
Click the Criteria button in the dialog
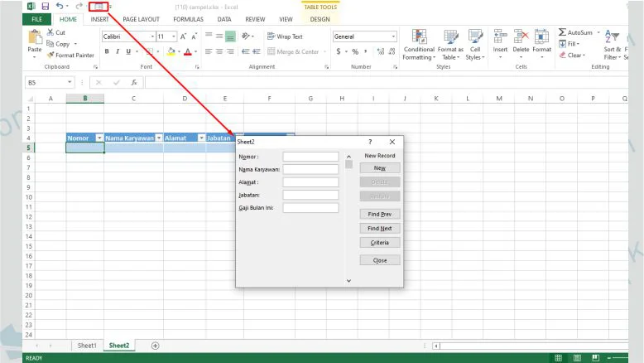(380, 243)
